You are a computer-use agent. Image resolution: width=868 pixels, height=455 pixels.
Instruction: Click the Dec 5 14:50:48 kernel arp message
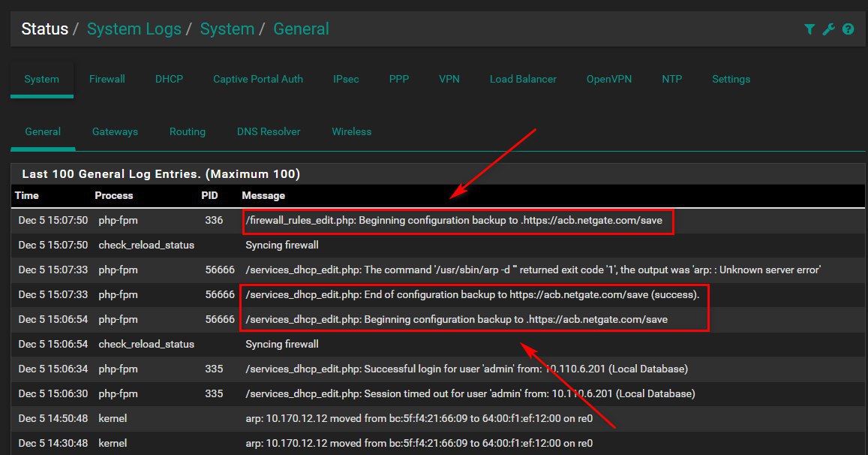[419, 418]
